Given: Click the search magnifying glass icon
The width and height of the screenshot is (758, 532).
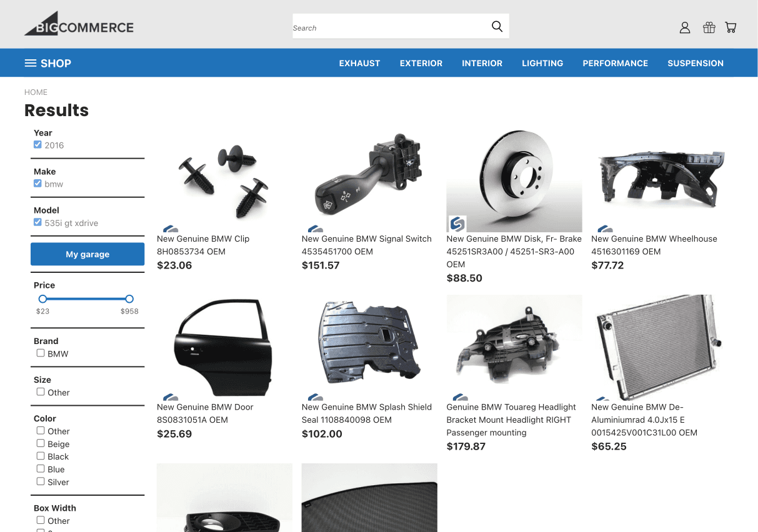Looking at the screenshot, I should [x=497, y=26].
